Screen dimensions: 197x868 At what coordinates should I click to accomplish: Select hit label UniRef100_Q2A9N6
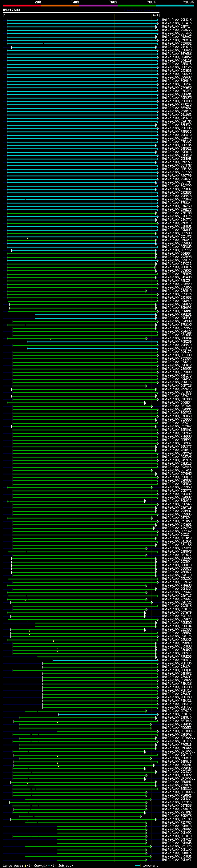click(176, 410)
